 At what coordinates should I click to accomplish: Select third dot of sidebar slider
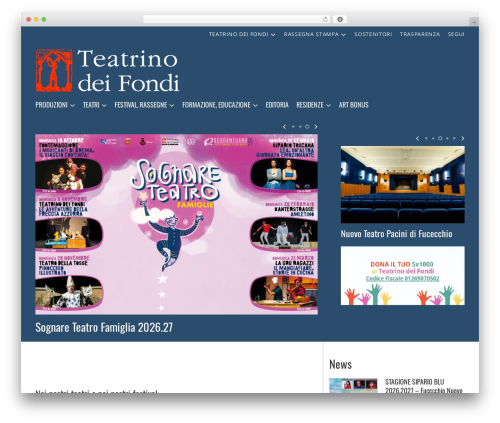coord(440,138)
